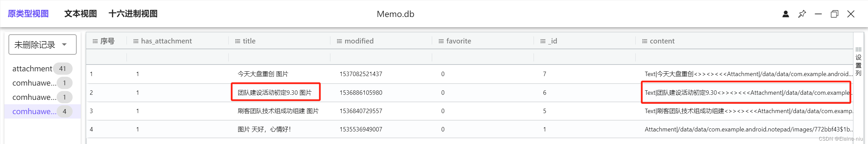Select the 原类型视图 tab

pos(28,14)
